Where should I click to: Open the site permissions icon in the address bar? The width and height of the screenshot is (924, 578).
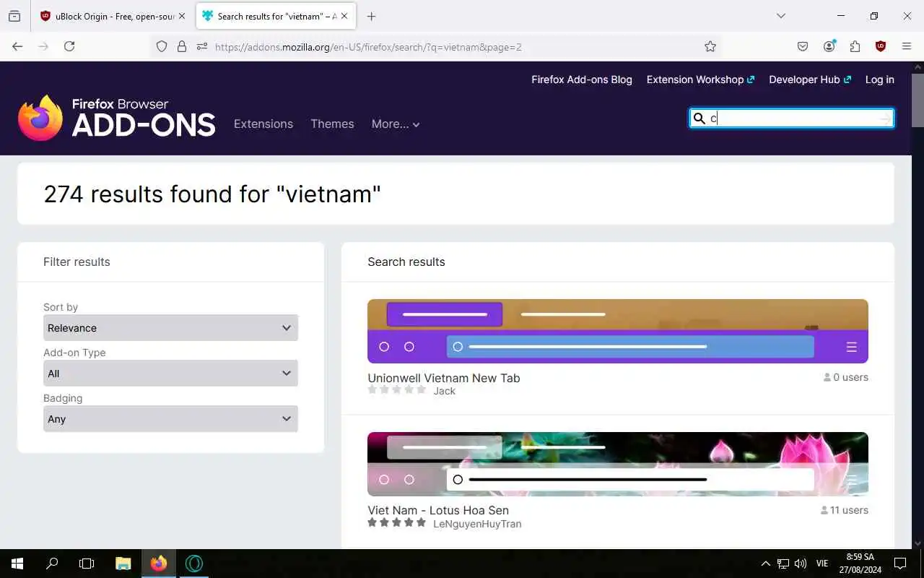[x=202, y=46]
